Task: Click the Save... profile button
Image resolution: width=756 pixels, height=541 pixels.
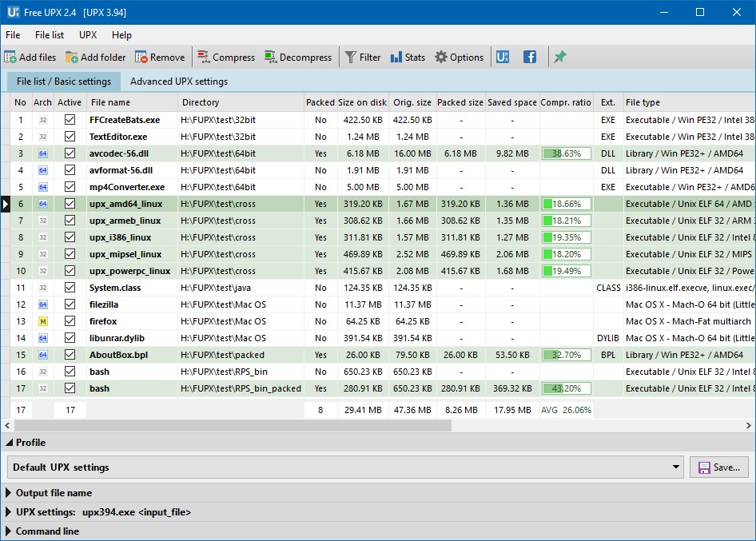Action: [719, 467]
